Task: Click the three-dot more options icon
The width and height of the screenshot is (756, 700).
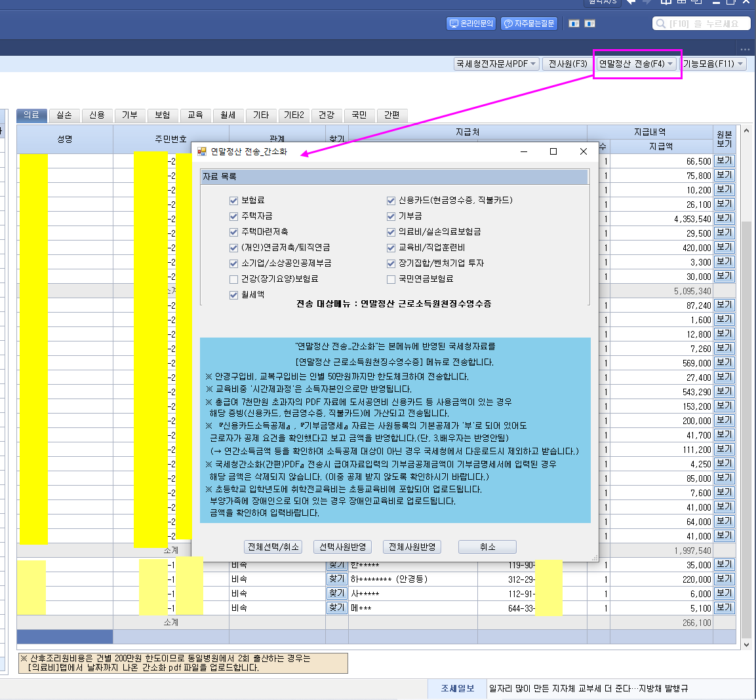Action: point(745,49)
